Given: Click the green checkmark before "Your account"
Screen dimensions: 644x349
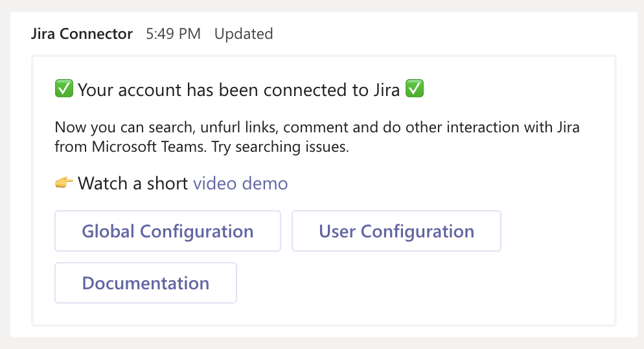Looking at the screenshot, I should [x=64, y=90].
